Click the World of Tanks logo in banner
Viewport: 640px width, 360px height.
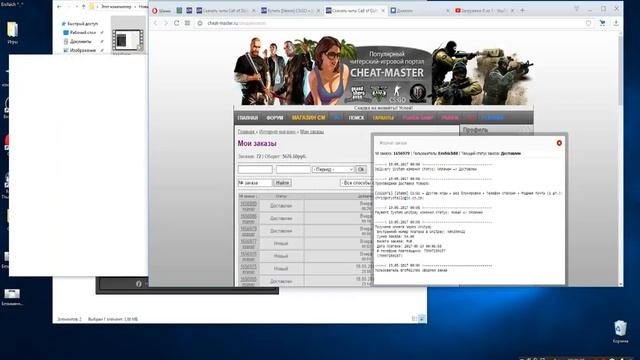point(417,93)
